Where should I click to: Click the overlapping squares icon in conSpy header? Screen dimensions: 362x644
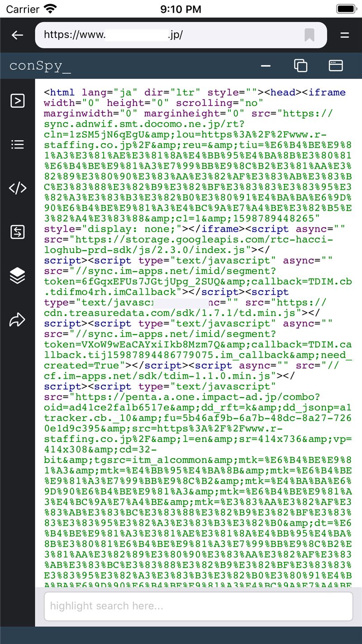click(300, 66)
